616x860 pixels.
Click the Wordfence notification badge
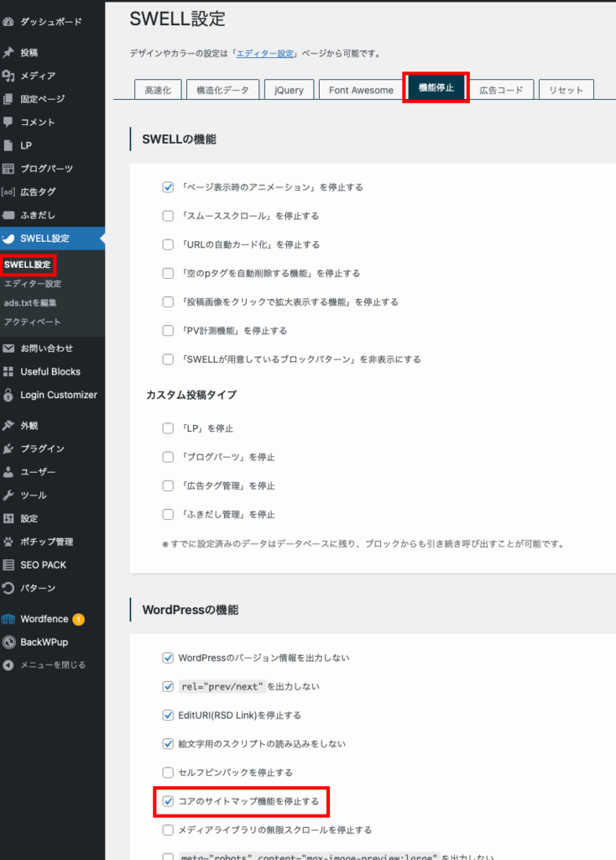coord(78,620)
